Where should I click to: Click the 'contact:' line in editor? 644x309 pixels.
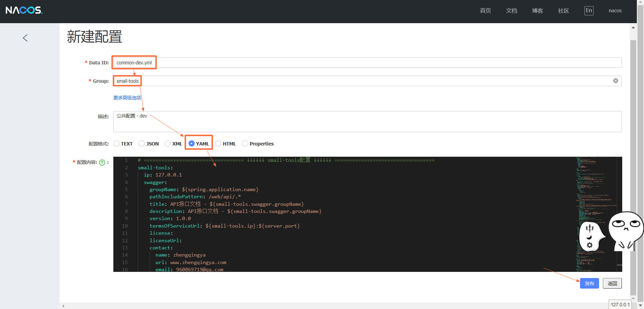[x=161, y=248]
